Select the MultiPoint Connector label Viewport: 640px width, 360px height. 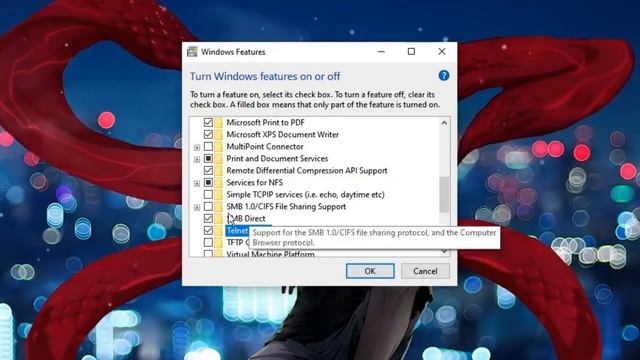[265, 146]
